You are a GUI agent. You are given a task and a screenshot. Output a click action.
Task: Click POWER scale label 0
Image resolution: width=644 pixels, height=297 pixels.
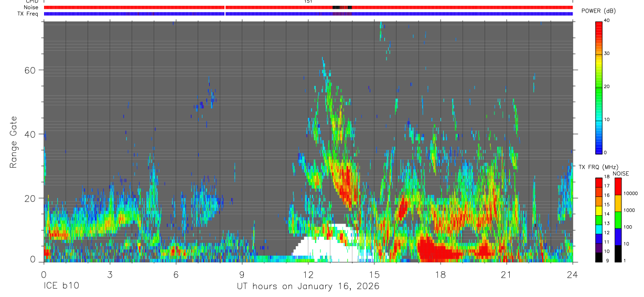click(605, 152)
